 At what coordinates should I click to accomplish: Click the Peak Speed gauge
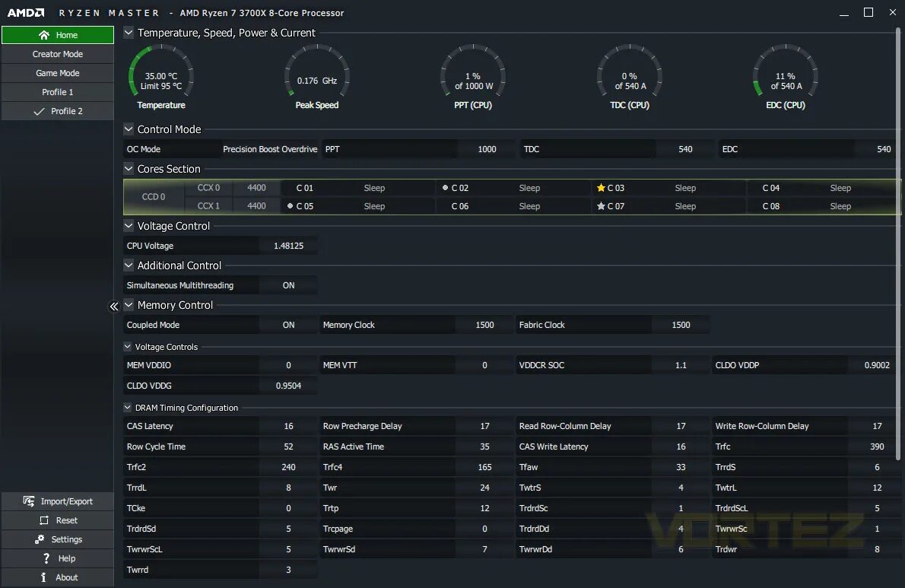317,75
